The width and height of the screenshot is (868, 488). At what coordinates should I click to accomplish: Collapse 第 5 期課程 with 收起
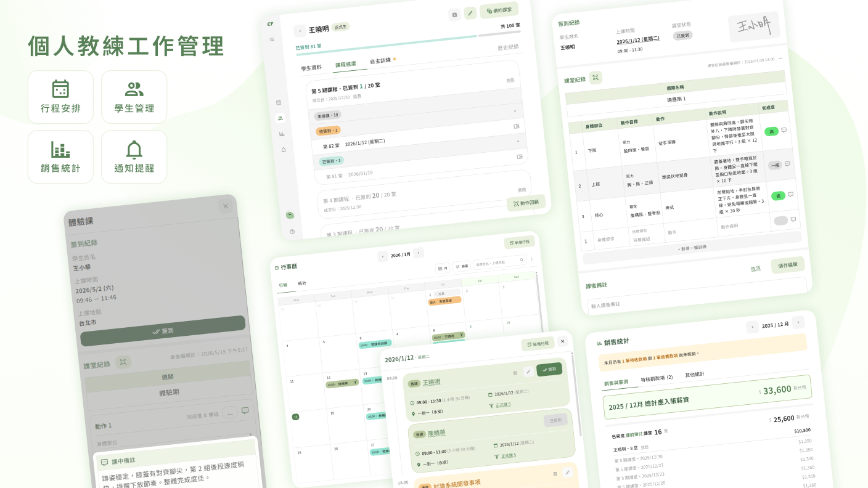pos(510,80)
